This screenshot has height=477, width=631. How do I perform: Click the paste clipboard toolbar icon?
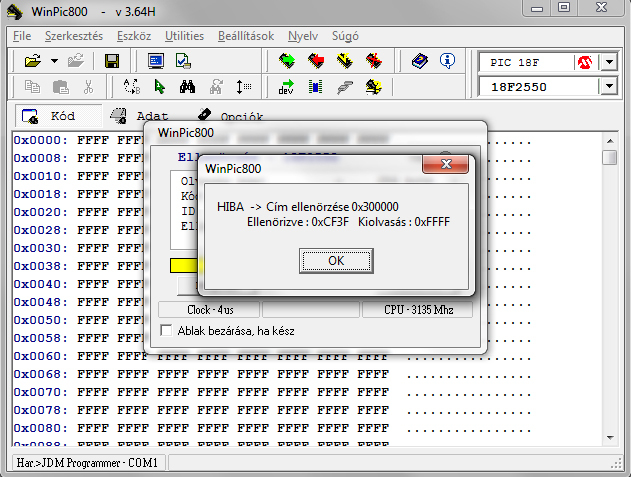tap(61, 87)
